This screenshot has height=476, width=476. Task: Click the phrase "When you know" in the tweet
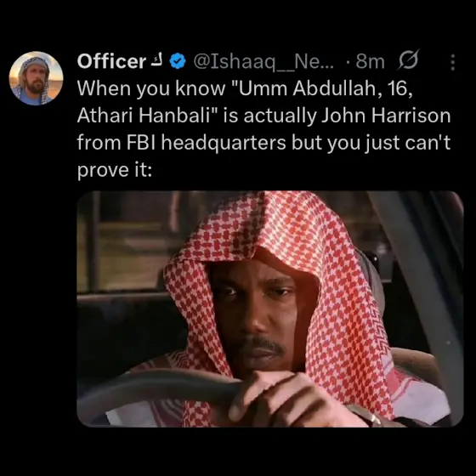151,88
